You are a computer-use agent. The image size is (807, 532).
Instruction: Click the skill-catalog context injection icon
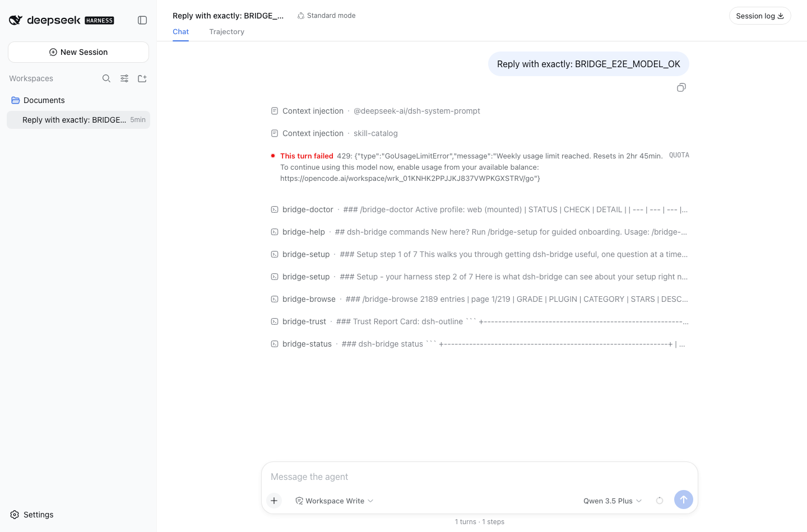pyautogui.click(x=275, y=133)
